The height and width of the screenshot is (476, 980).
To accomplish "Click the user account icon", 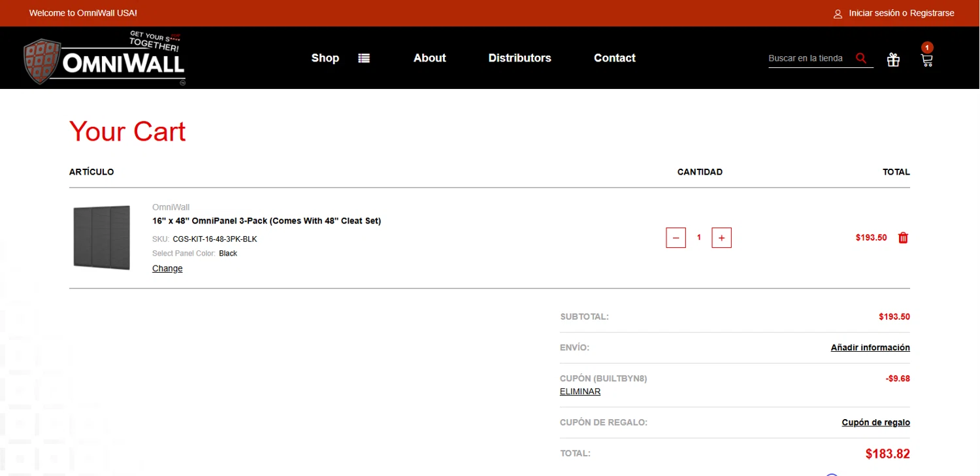I will click(x=838, y=14).
